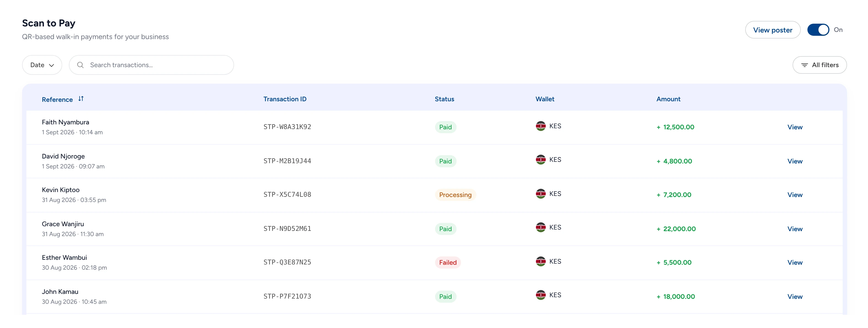868x328 pixels.
Task: Click the filter lines icon in All filters
Action: 804,65
